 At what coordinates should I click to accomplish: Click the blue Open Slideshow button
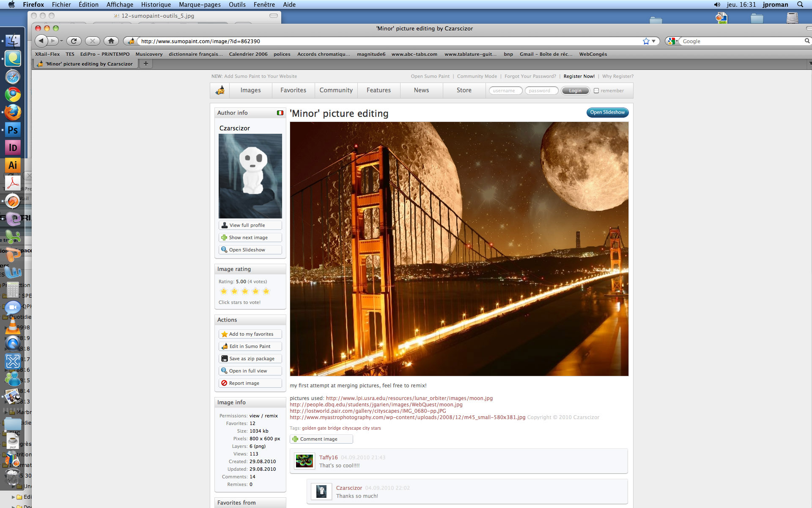point(607,112)
